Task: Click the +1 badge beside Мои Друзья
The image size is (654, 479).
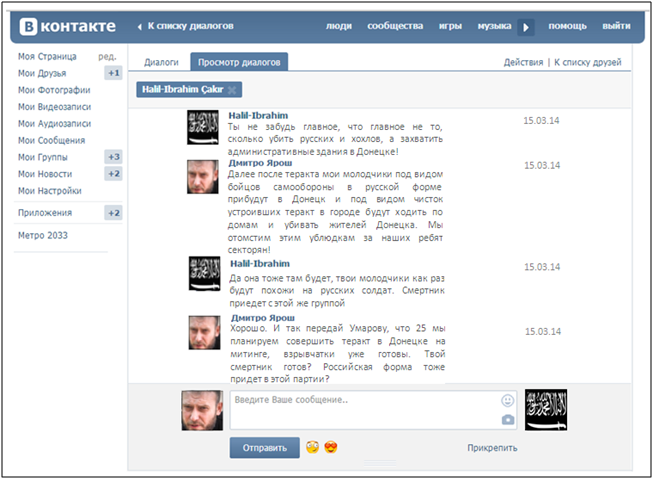Action: click(114, 73)
